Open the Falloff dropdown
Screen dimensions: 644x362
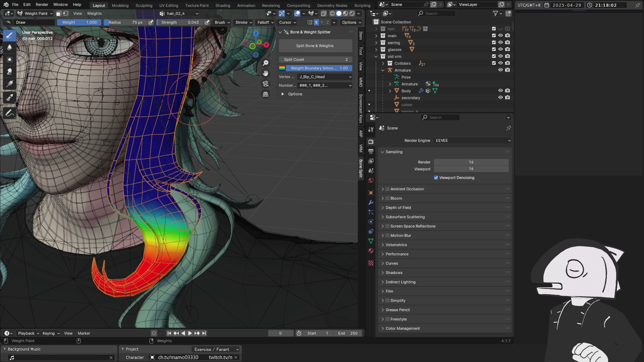pos(265,22)
